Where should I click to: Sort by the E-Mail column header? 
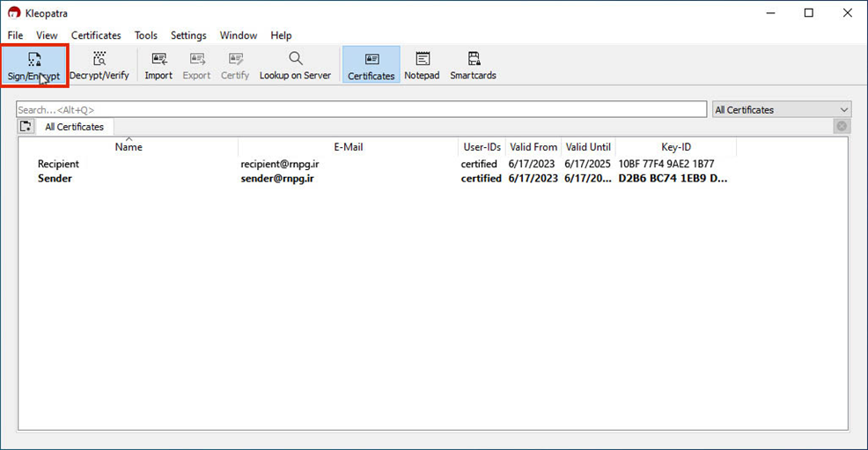349,147
